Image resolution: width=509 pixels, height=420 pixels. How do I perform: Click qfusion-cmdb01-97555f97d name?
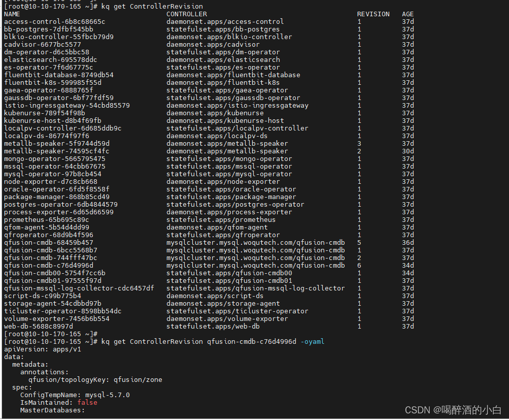point(53,281)
